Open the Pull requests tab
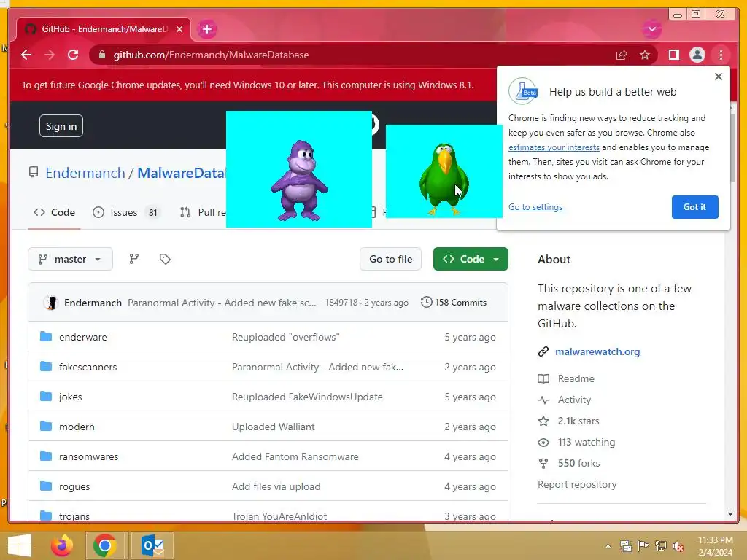 [x=204, y=212]
